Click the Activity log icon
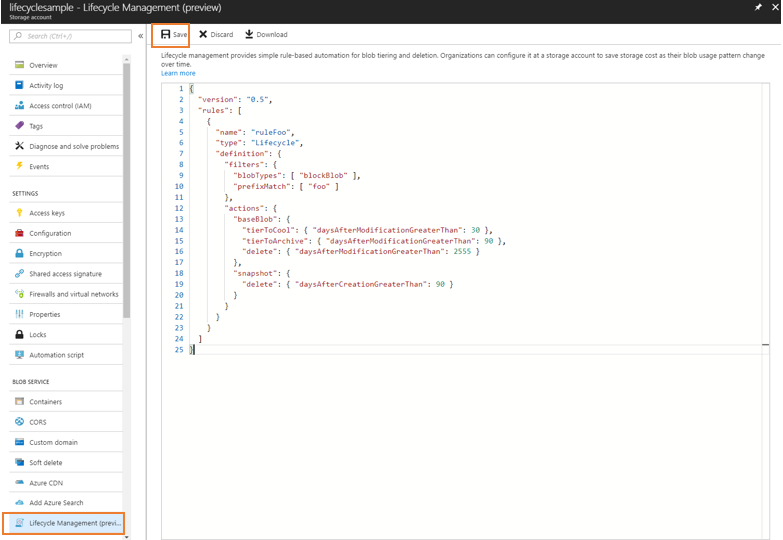 point(19,85)
